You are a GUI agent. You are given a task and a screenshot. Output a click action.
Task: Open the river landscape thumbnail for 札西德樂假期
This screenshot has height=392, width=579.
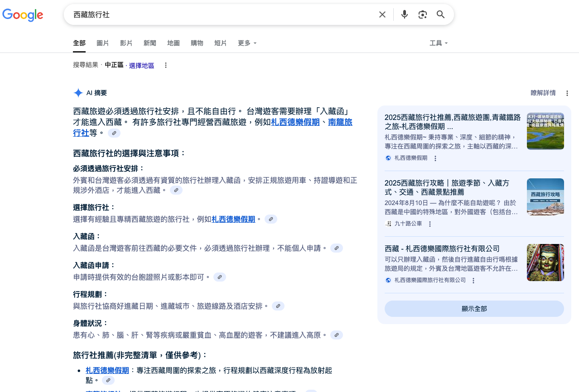click(545, 131)
